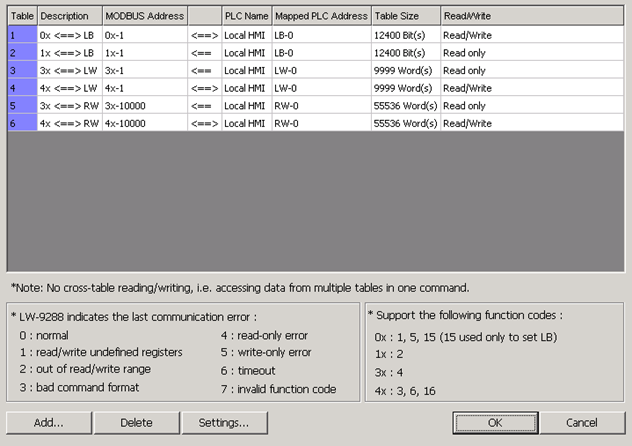Click description '3x <==> RW'
The width and height of the screenshot is (632, 446).
pyautogui.click(x=69, y=106)
